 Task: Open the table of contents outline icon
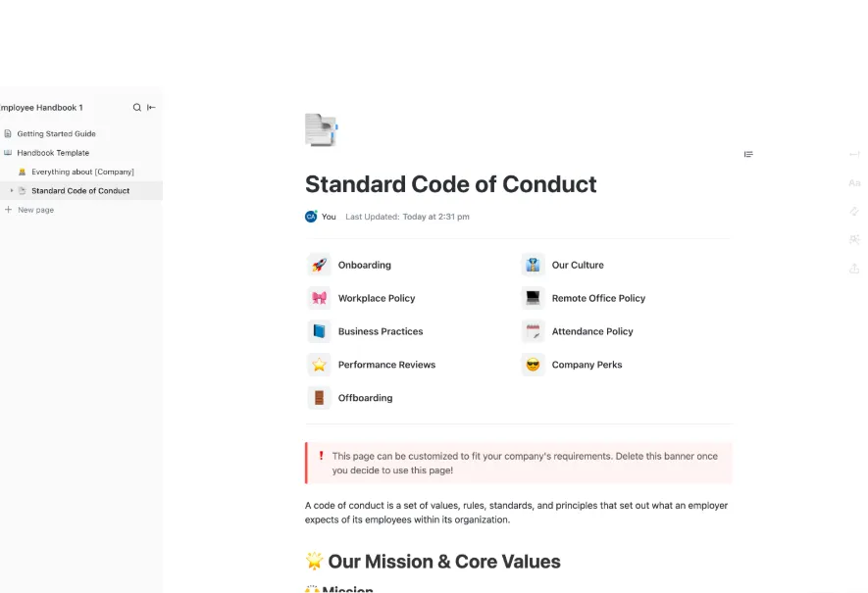click(748, 154)
